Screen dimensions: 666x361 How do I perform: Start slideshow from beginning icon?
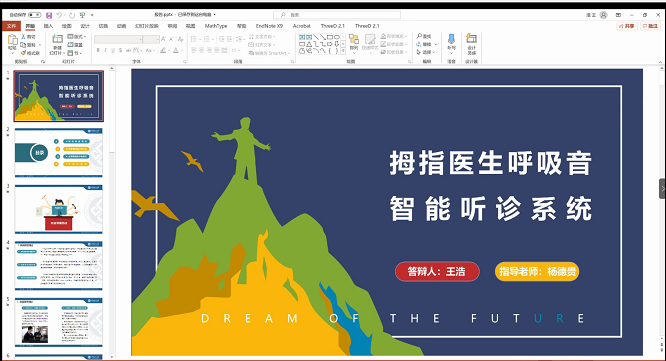coord(82,15)
